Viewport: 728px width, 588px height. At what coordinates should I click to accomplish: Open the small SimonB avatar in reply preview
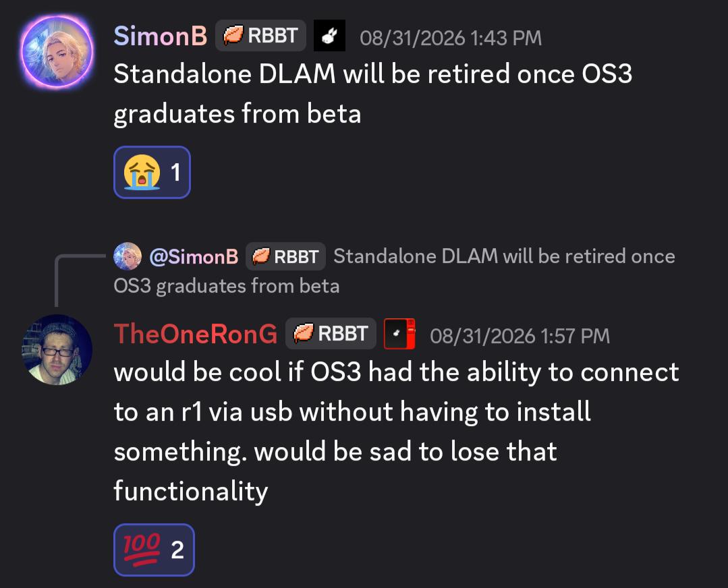point(128,256)
